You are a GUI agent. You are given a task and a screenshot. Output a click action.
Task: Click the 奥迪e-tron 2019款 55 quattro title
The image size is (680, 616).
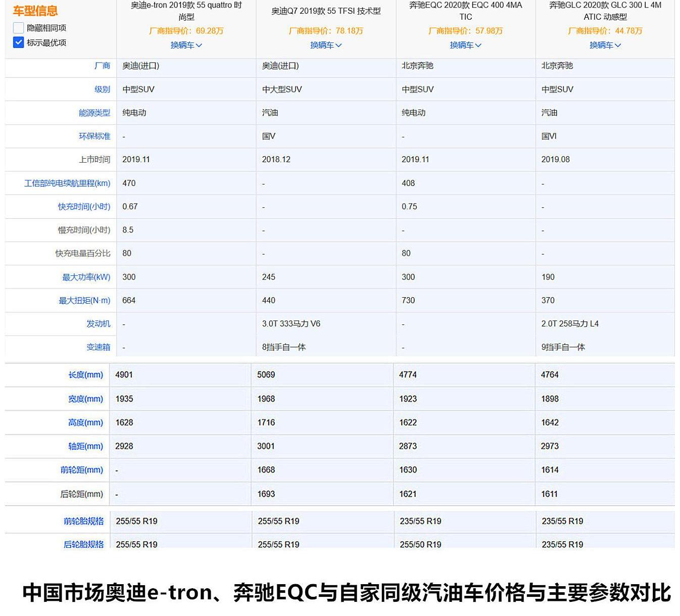(x=186, y=11)
